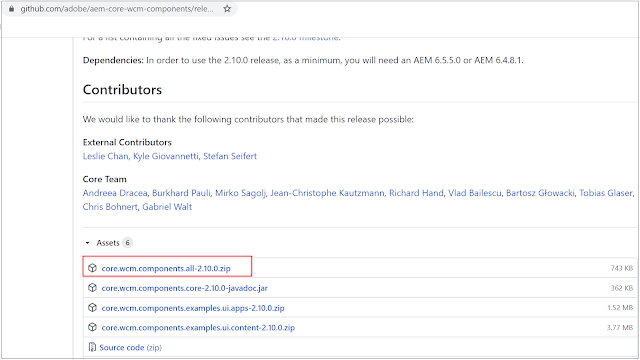
Task: Open Vlad Bailescu's profile link
Action: coord(475,193)
